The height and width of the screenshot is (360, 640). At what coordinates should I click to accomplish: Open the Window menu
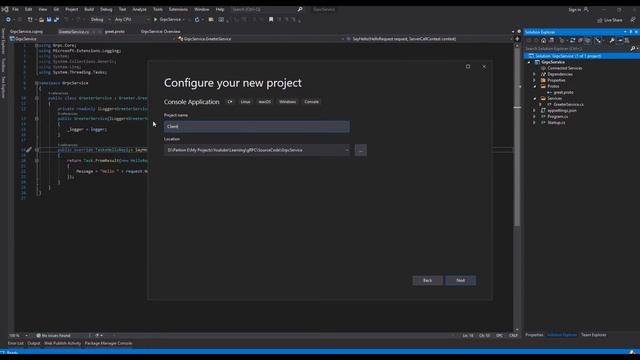point(201,9)
